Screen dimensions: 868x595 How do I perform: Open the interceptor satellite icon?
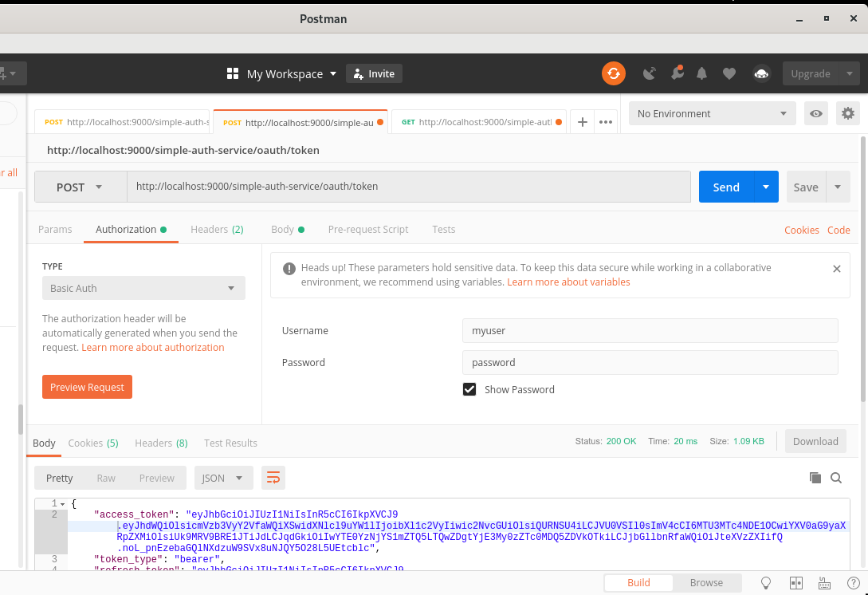[x=649, y=73]
